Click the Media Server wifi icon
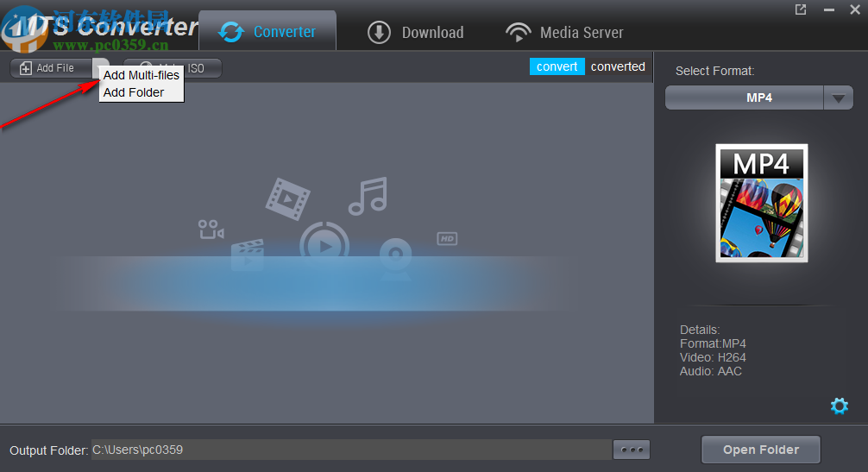The height and width of the screenshot is (472, 868). [519, 32]
